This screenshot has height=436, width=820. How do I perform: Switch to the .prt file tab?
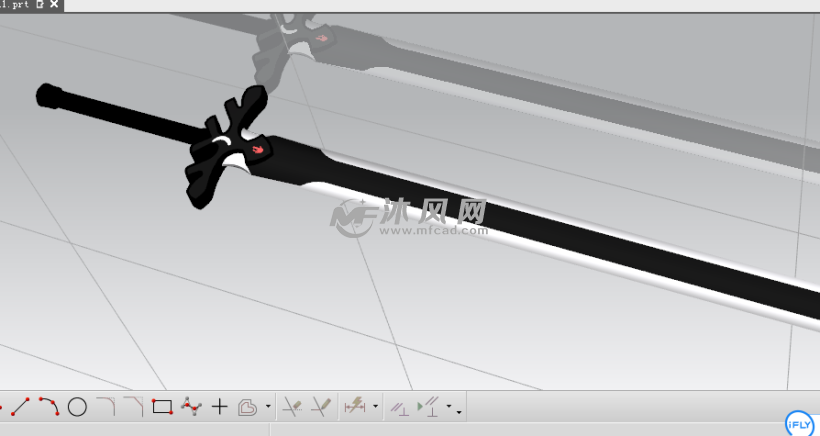coord(16,5)
